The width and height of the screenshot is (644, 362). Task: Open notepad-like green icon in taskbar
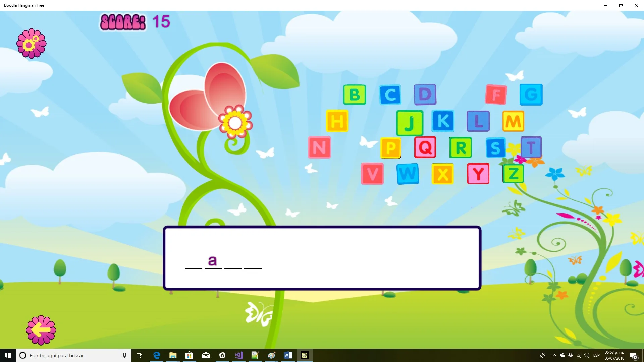tap(255, 355)
